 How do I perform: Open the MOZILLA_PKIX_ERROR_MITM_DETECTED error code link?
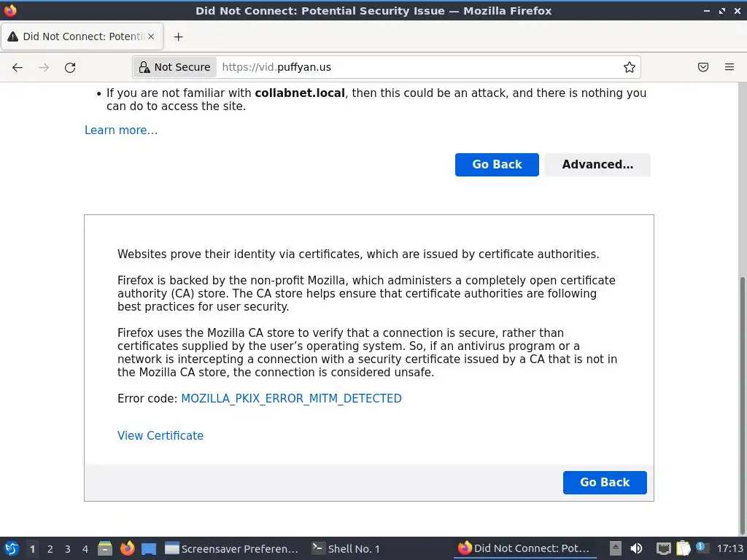coord(291,399)
